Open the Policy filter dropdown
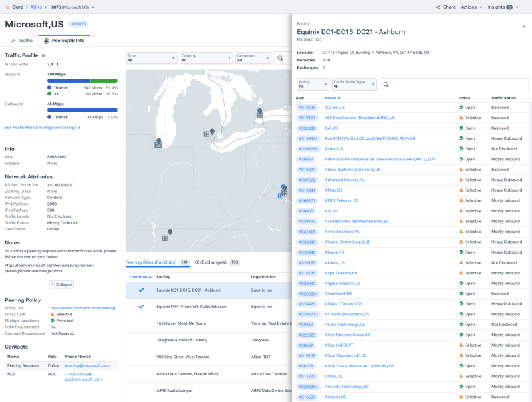Image resolution: width=532 pixels, height=402 pixels. (x=313, y=85)
